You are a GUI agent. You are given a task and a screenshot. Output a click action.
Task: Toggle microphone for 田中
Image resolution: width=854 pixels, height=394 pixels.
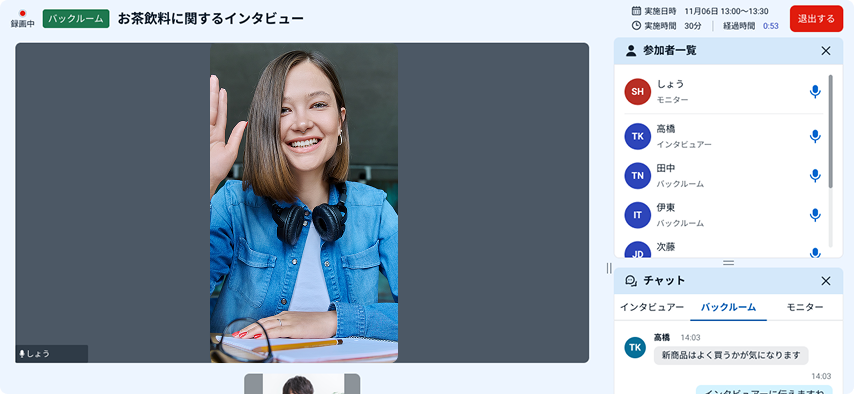coord(815,175)
